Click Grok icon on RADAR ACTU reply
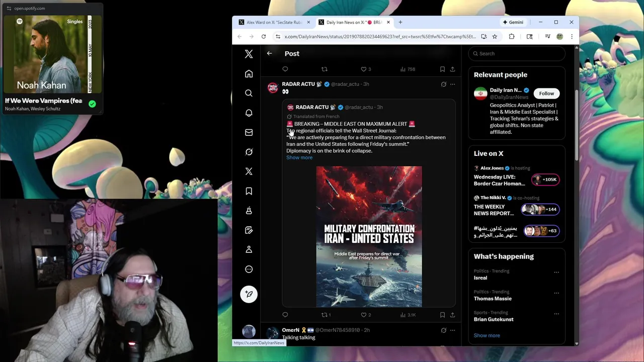 click(443, 84)
